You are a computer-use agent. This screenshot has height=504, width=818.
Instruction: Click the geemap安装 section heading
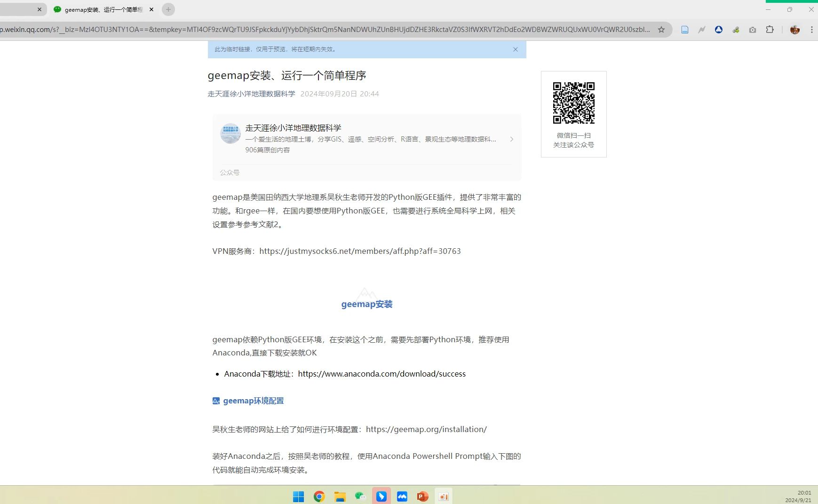(367, 304)
